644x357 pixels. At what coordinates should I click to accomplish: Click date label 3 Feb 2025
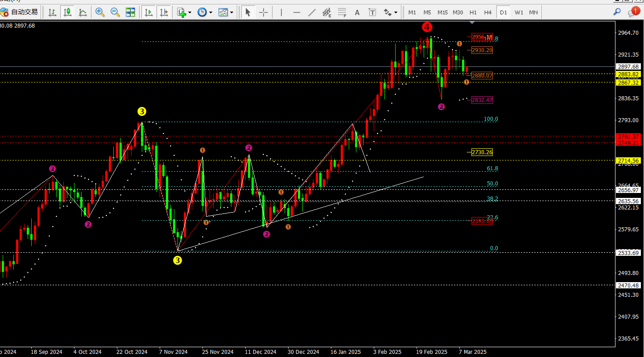[387, 352]
